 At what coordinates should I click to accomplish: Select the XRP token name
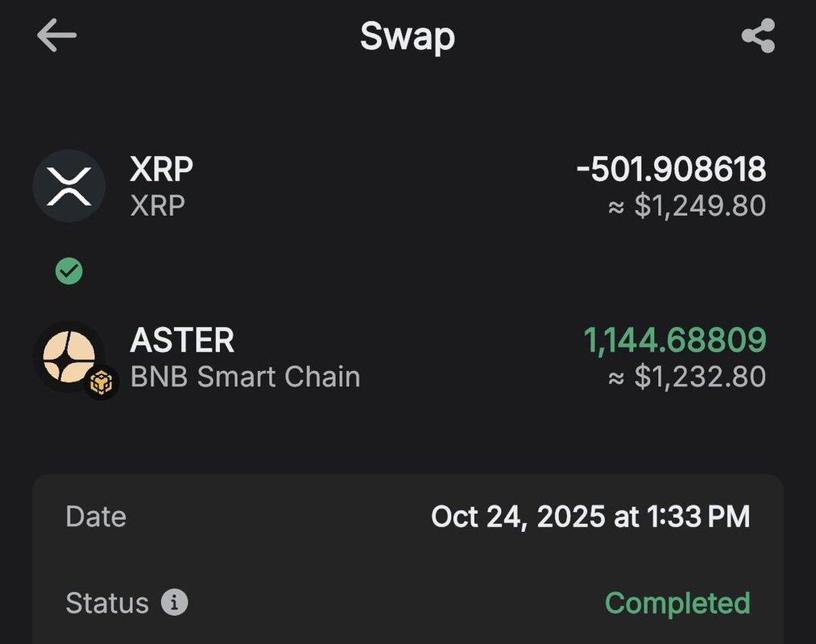pos(161,169)
